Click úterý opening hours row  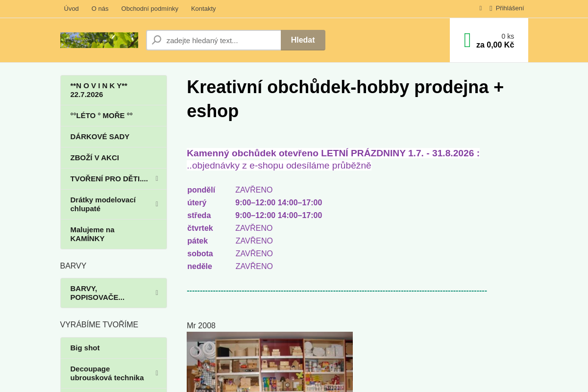[254, 203]
